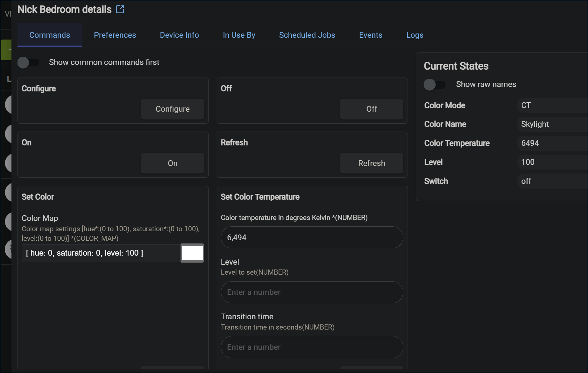Open the Device Info tab
The image size is (588, 373).
179,35
